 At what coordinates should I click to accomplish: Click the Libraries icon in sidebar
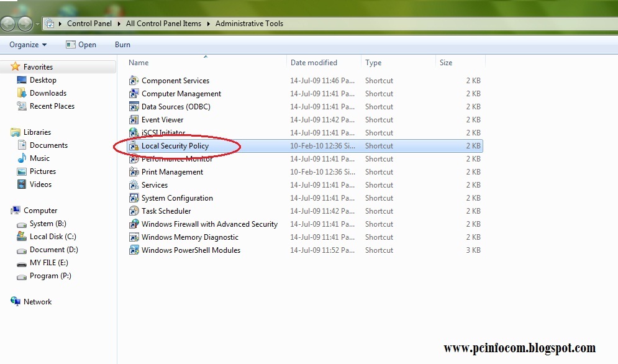[16, 132]
